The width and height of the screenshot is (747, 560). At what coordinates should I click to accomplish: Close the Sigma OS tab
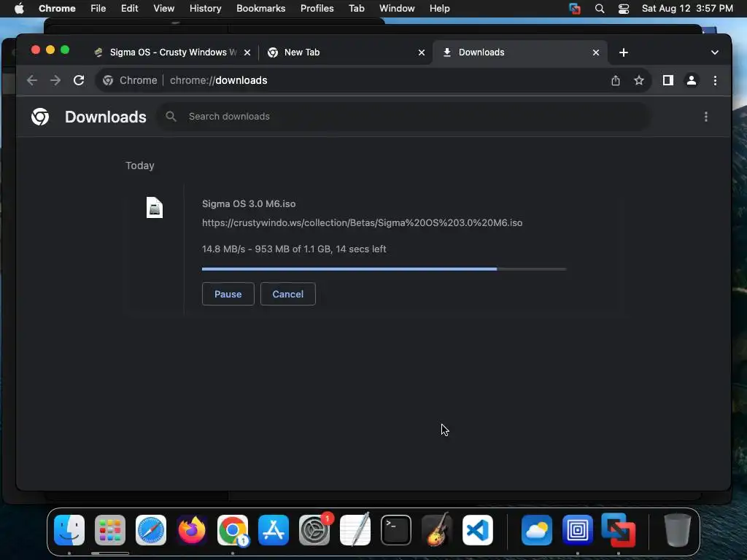click(247, 52)
